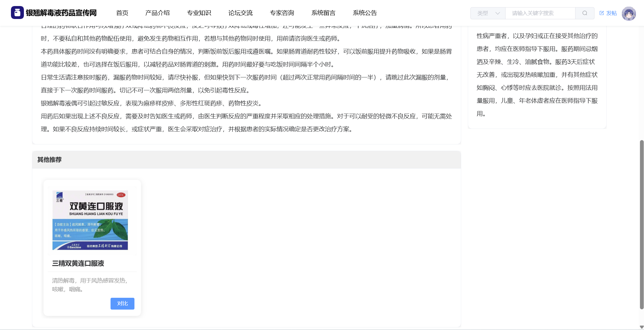The image size is (644, 330).
Task: Click 发帖 link text
Action: (x=611, y=13)
